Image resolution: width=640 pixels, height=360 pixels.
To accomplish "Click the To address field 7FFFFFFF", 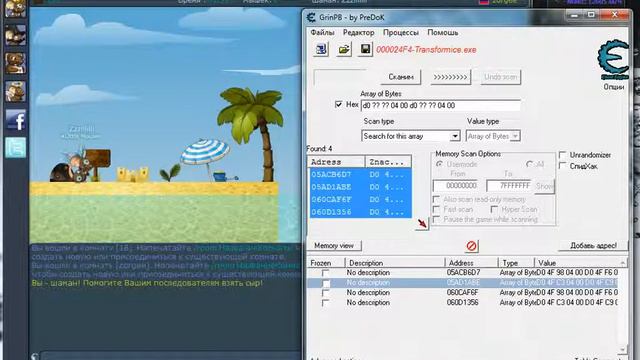I will point(510,186).
